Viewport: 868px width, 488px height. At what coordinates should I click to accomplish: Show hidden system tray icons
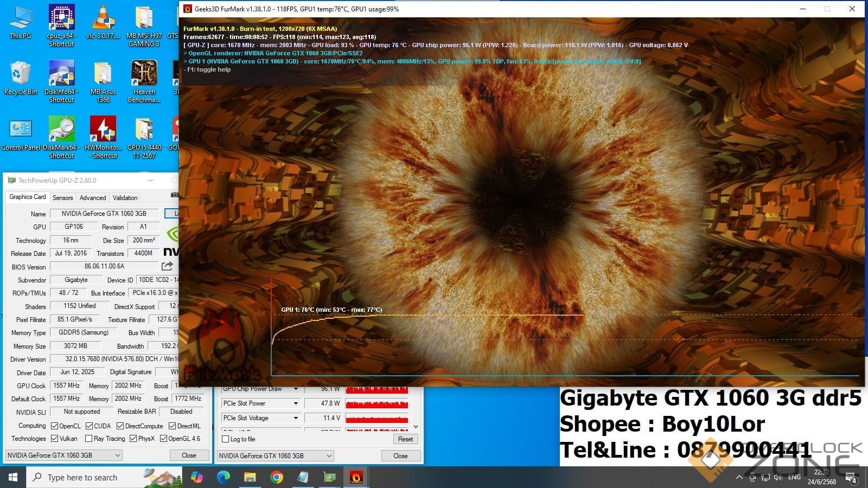[739, 477]
